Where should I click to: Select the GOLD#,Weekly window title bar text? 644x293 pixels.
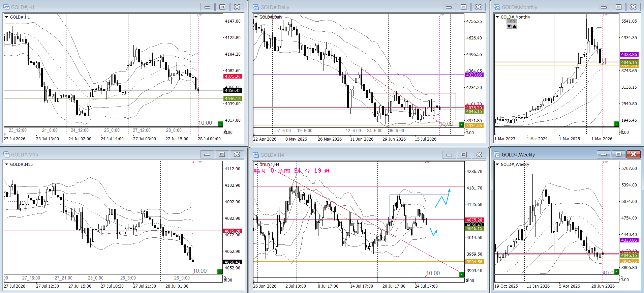point(518,155)
